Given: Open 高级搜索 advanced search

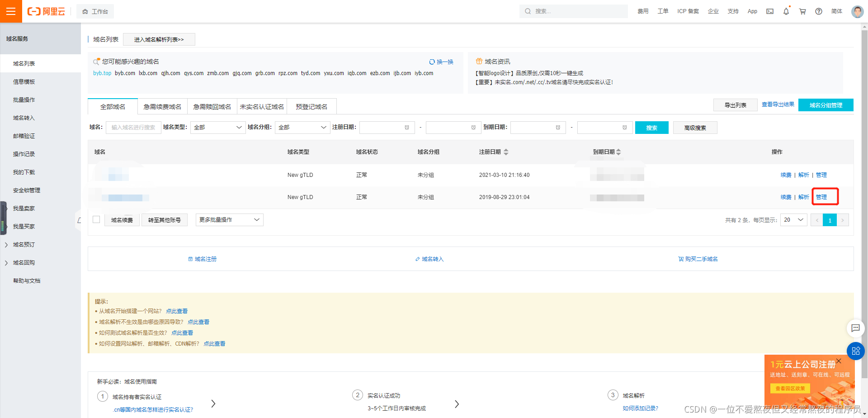Looking at the screenshot, I should 695,128.
